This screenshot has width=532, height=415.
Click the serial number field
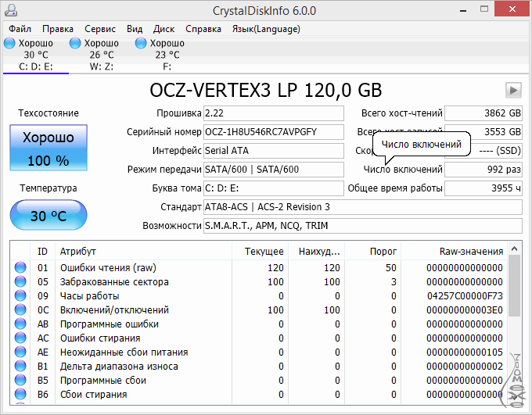tap(273, 132)
